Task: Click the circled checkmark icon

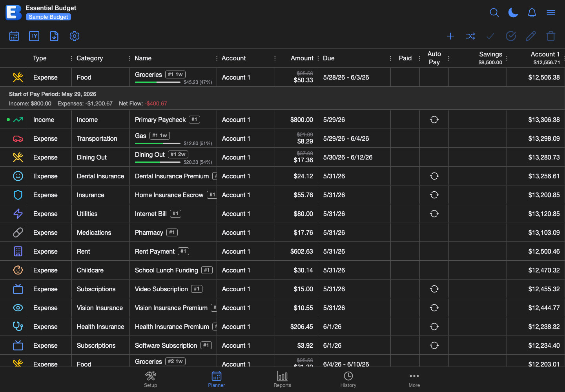Action: click(511, 36)
